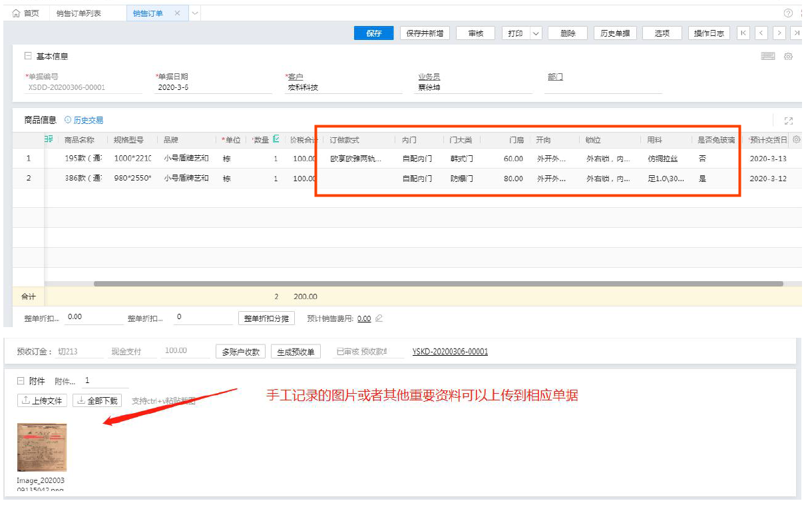The image size is (812, 505).
Task: Close the 销售订单 tab
Action: coord(177,13)
